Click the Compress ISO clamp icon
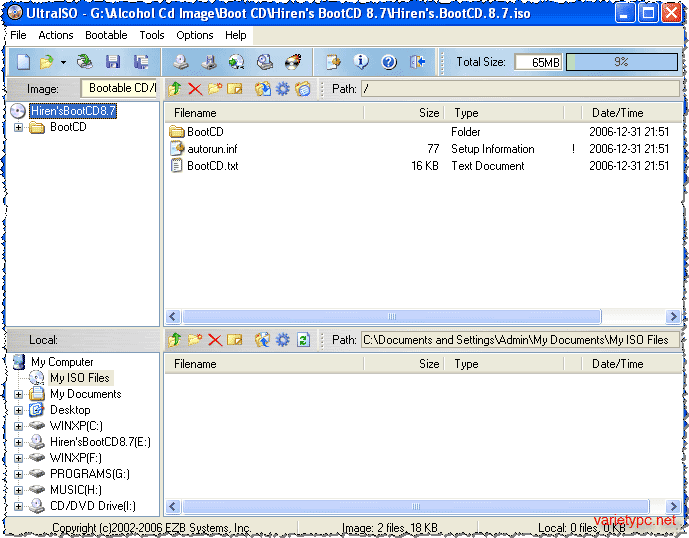 [x=209, y=62]
